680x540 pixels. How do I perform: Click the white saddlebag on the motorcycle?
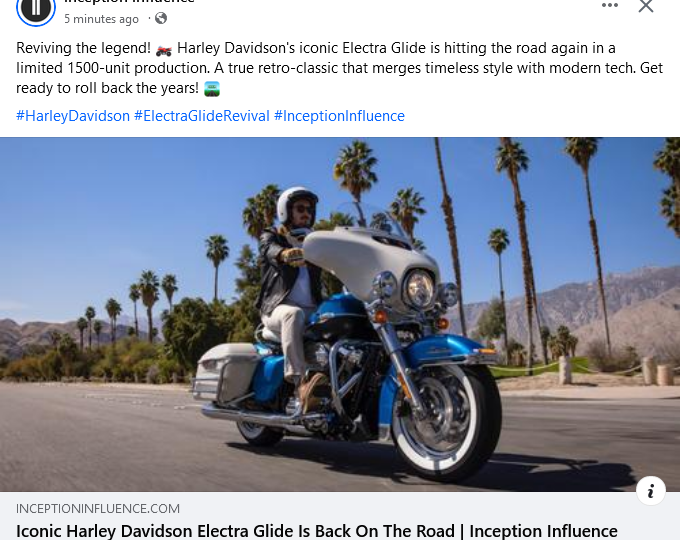pos(226,372)
